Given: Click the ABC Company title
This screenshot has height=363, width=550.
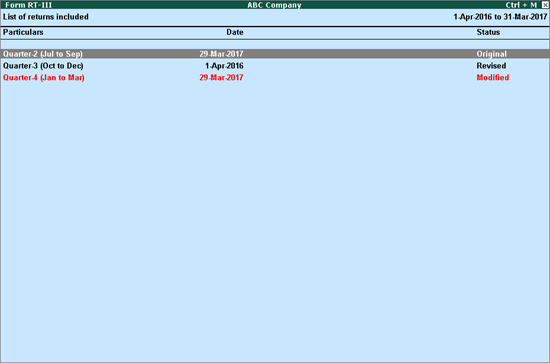Looking at the screenshot, I should point(274,5).
